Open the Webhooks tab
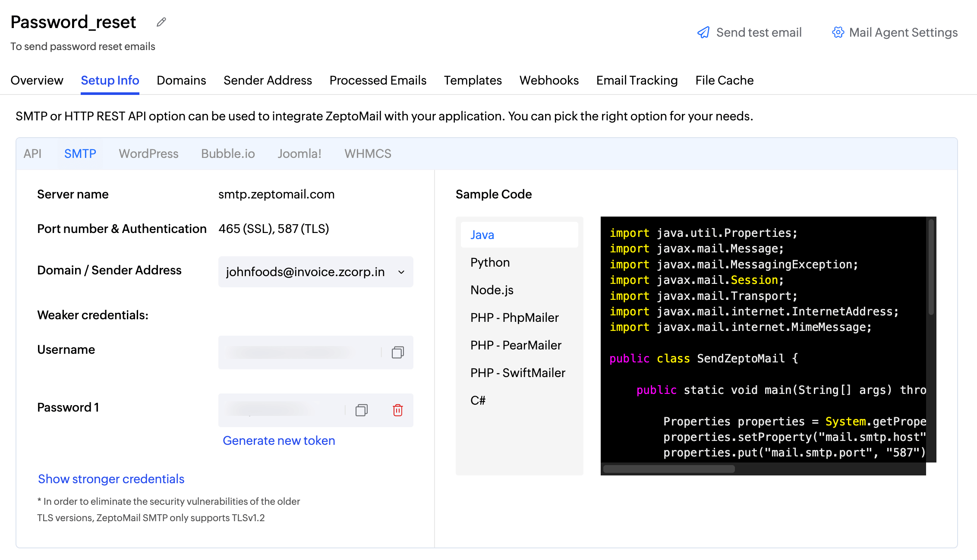Screen dimensions: 977x560 tap(549, 80)
